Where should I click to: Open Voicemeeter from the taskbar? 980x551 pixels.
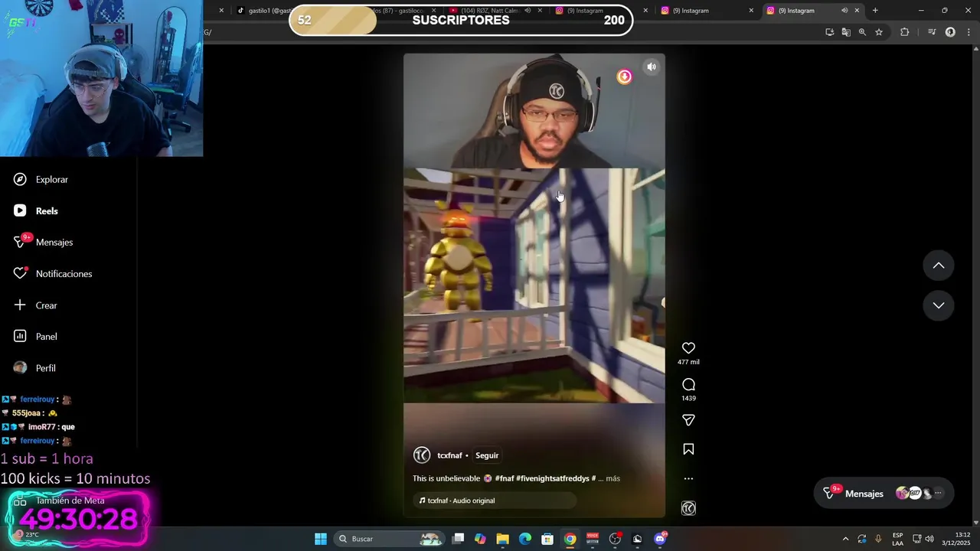click(593, 539)
